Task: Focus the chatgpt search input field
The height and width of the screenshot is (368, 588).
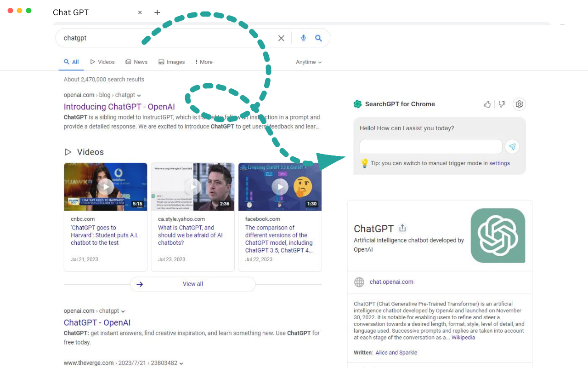Action: pos(168,38)
